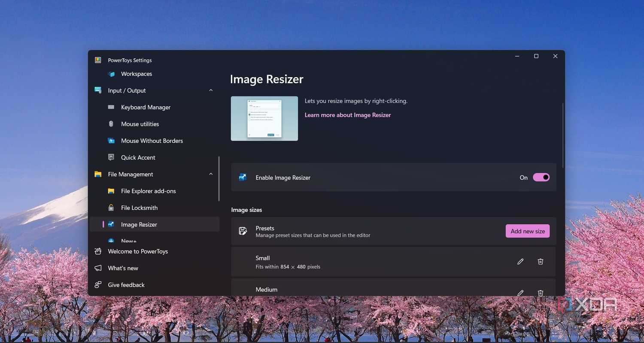This screenshot has height=343, width=644.
Task: Click the Image Resizer page heading
Action: [x=267, y=79]
